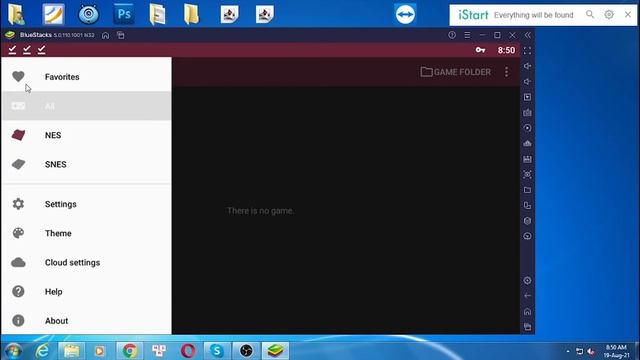
Task: Open iStart settings gear
Action: [x=609, y=15]
